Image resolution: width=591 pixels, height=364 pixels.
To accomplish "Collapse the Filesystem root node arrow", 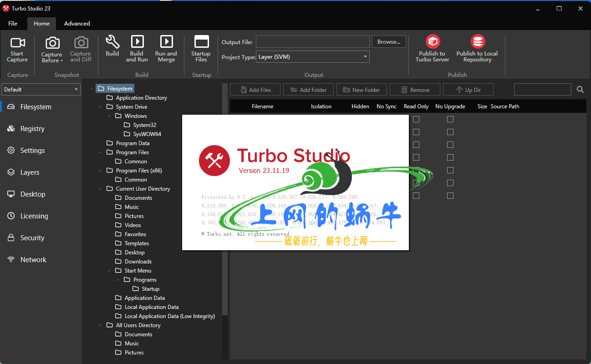I will [92, 89].
